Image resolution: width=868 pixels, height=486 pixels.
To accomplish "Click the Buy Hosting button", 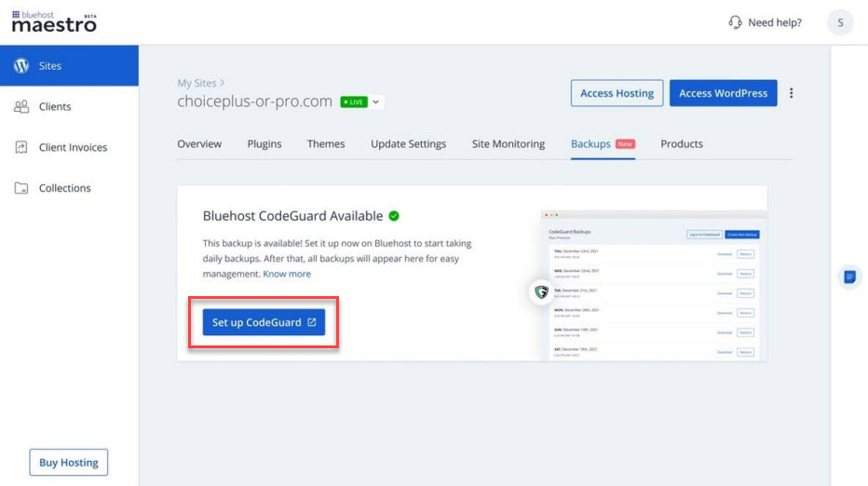I will [x=69, y=462].
